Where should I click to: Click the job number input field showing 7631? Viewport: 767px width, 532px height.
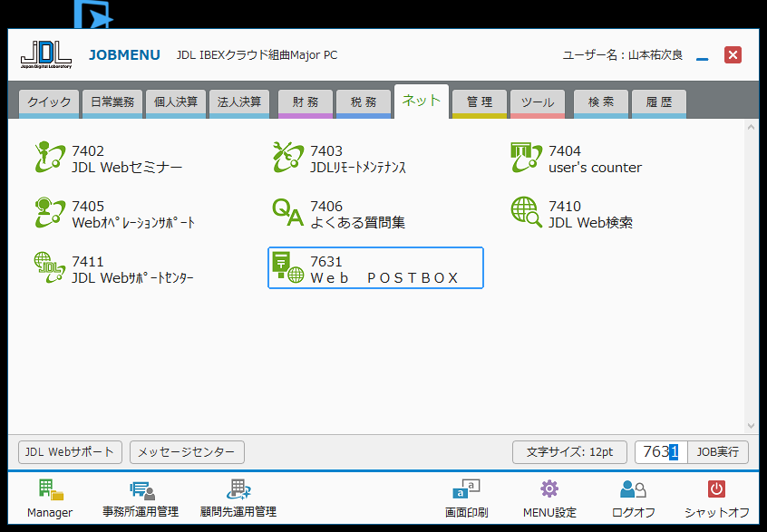click(x=661, y=452)
